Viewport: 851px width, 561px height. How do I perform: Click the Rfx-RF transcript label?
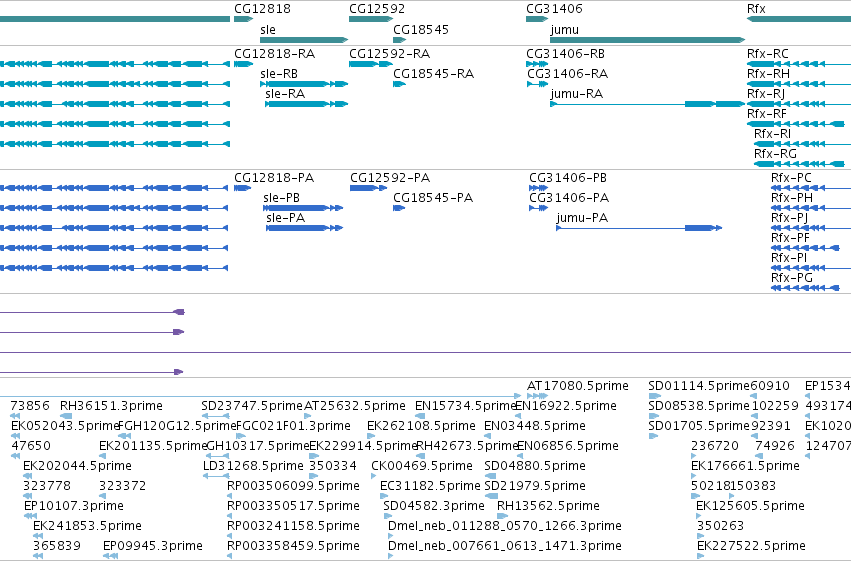[x=766, y=114]
